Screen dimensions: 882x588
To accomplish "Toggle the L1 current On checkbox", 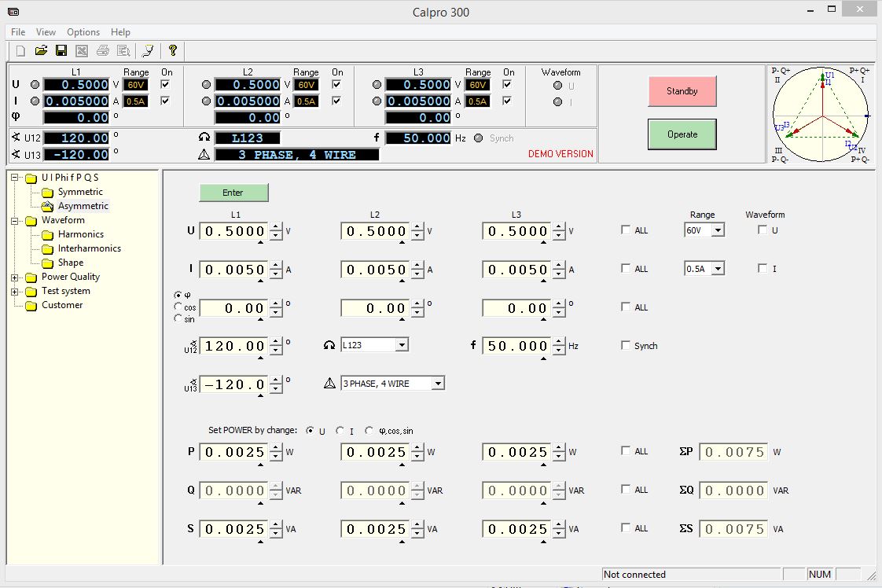I will click(x=165, y=101).
